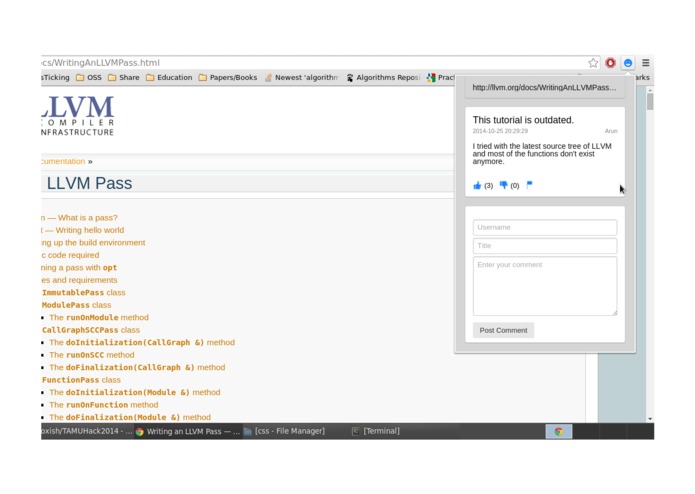Viewport: 695px width, 494px height.
Task: Open Algorithms Repository bookmark
Action: click(383, 78)
